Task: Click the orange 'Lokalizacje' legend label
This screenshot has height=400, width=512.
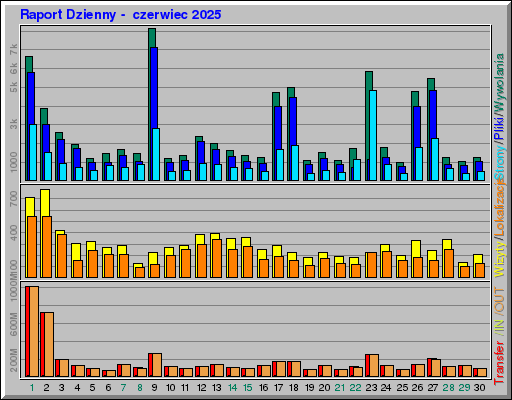Action: (499, 208)
